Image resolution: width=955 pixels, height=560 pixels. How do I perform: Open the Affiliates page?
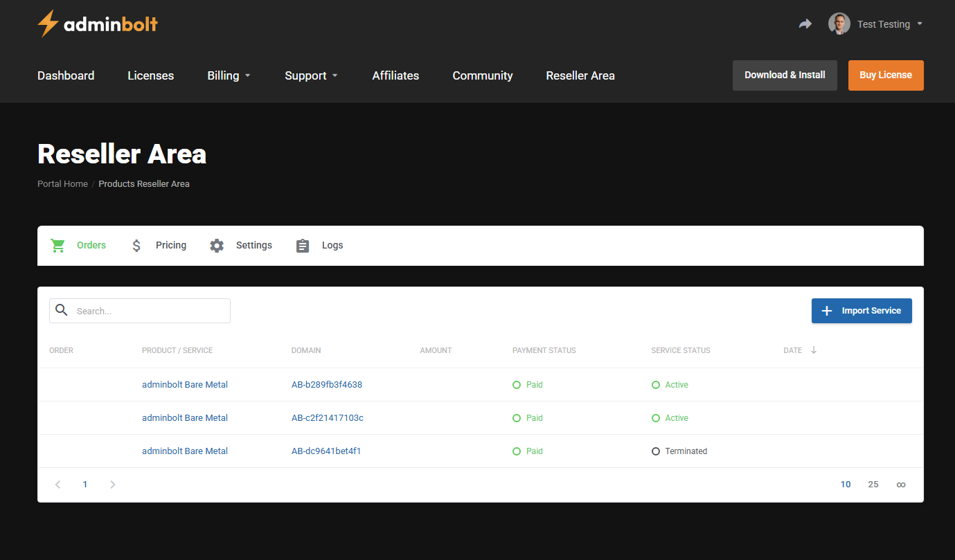[x=395, y=75]
